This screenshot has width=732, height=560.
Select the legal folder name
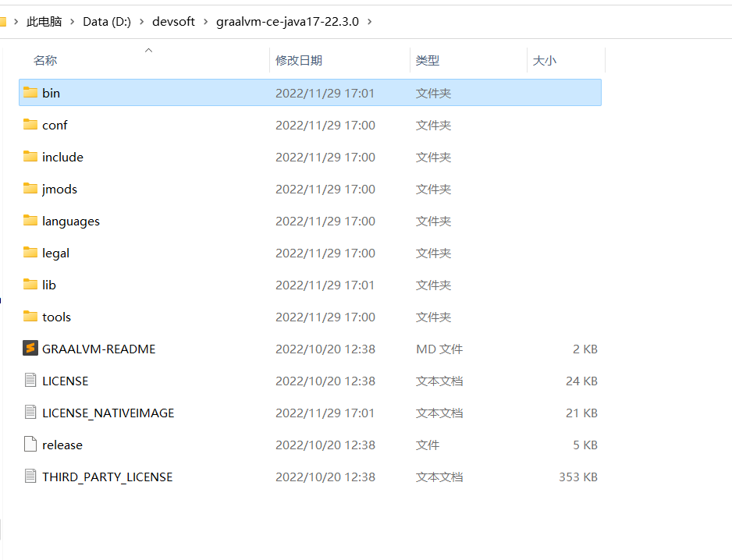[x=55, y=253]
